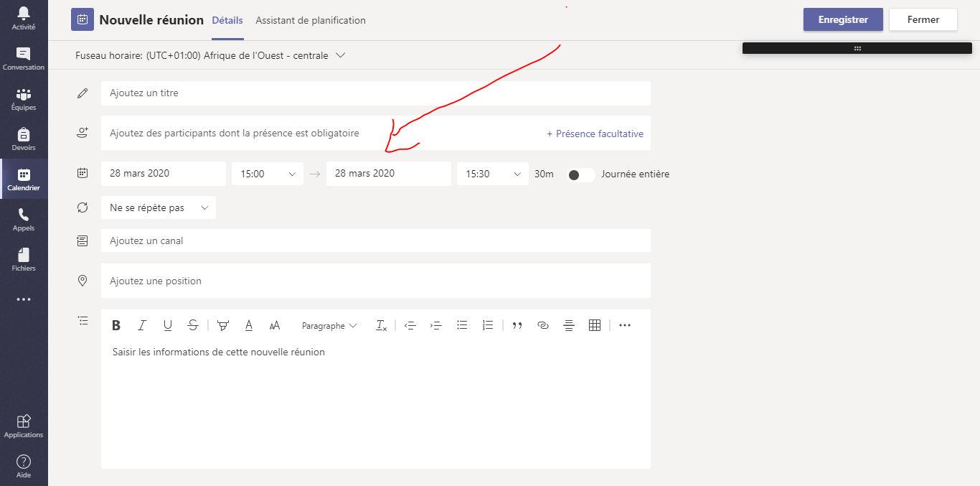Image resolution: width=980 pixels, height=486 pixels.
Task: Open the Ne se répète pas dropdown
Action: [x=159, y=207]
